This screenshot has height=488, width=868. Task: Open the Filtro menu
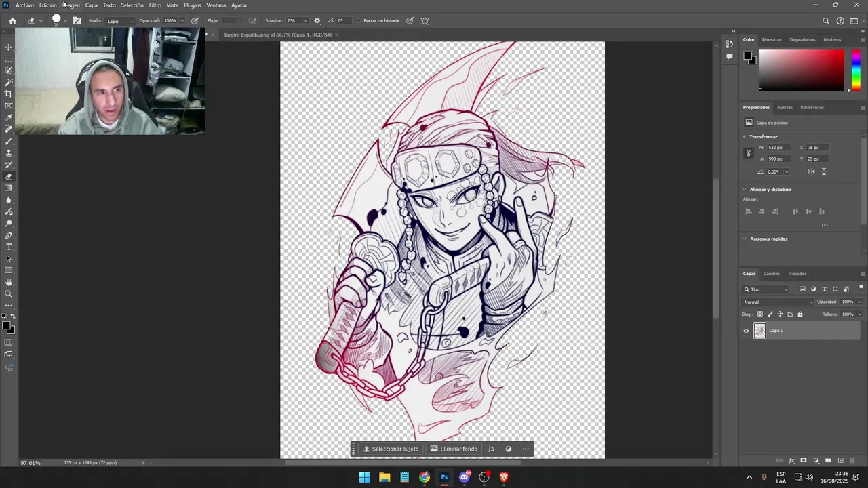155,5
